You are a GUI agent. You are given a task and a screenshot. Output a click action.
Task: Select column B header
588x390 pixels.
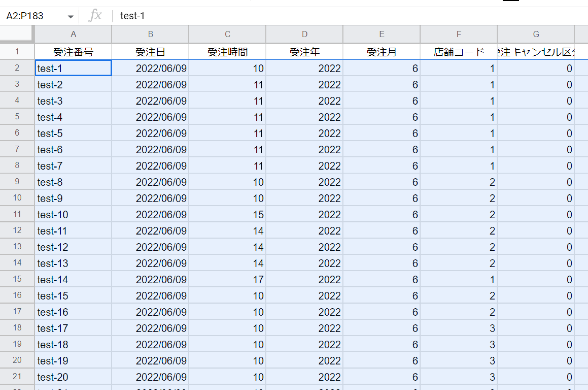(x=150, y=34)
